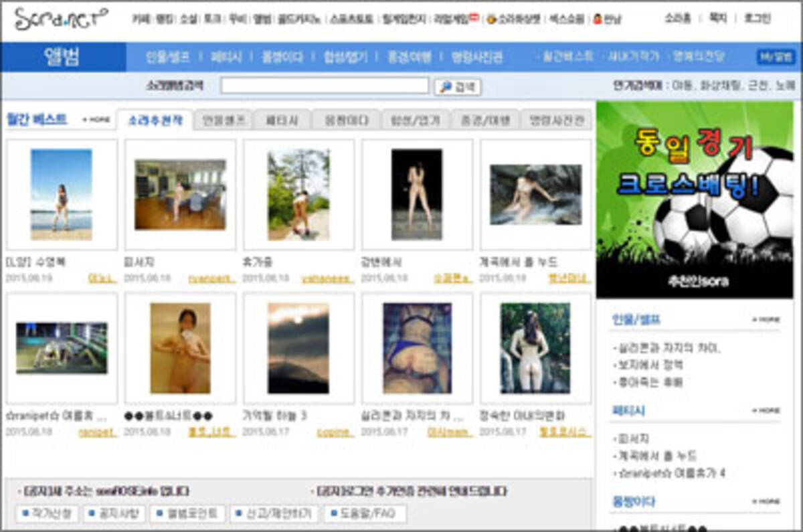Image resolution: width=803 pixels, height=532 pixels.
Task: Open the 기억될 하늘 3 sky thumbnail
Action: (298, 348)
